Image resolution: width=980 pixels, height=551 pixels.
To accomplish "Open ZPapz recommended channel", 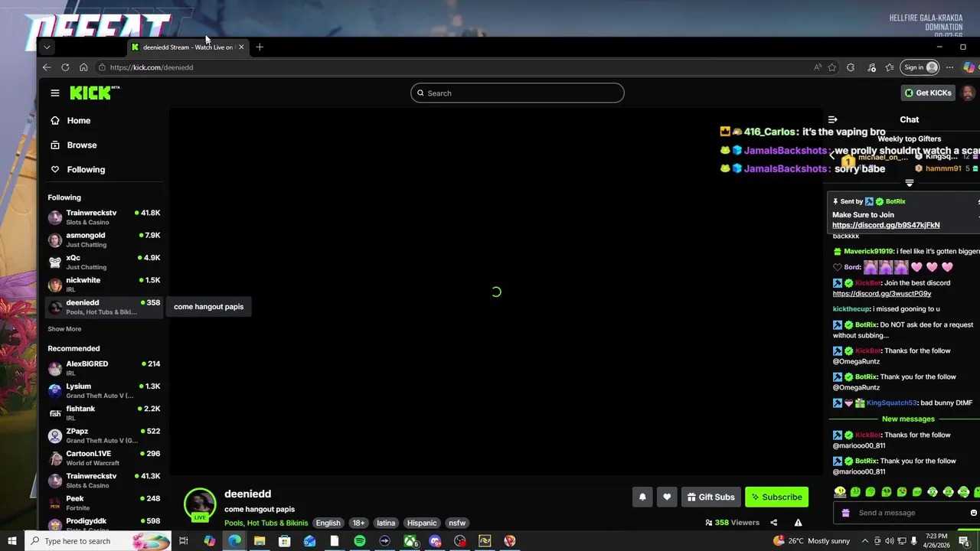I will tap(104, 435).
